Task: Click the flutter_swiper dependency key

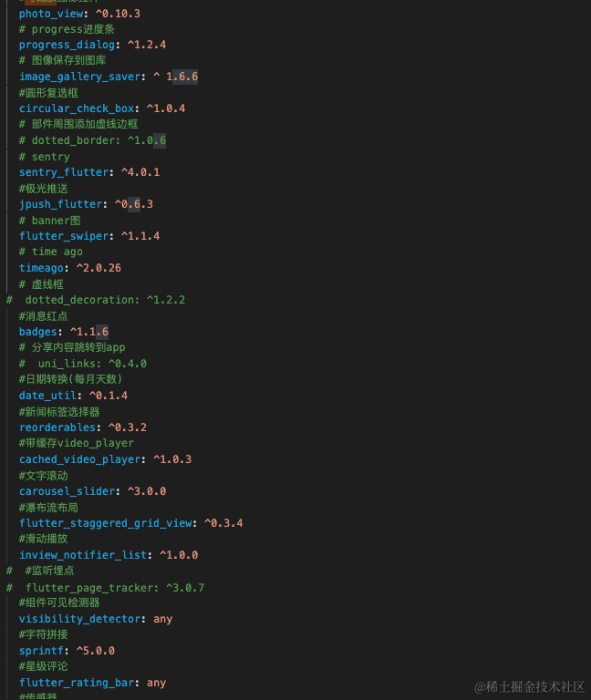Action: (x=64, y=236)
